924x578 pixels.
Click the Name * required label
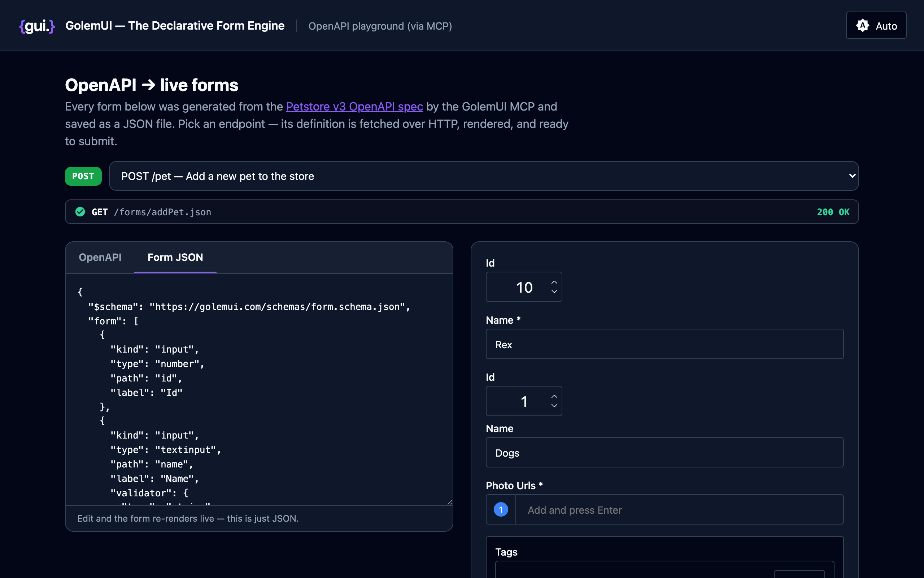tap(503, 320)
